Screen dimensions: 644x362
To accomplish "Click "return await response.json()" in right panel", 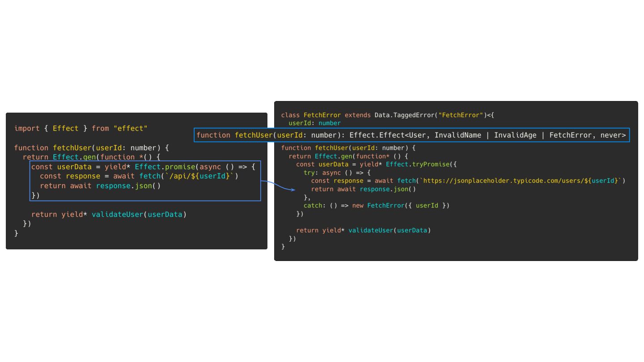I will pos(364,189).
